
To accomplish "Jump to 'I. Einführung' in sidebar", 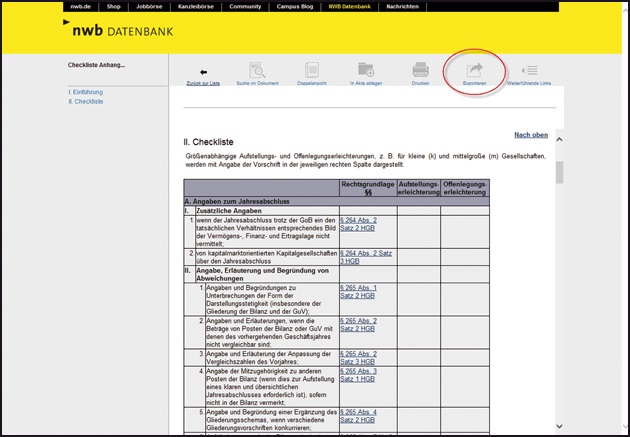I will click(85, 92).
